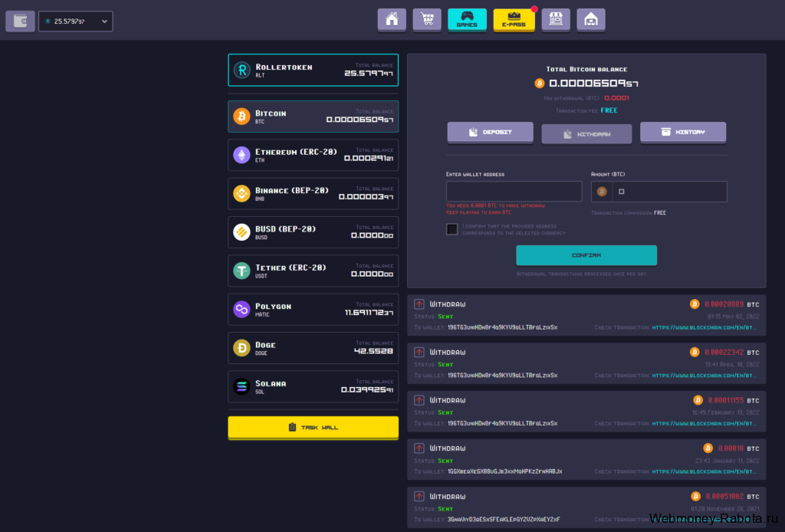Click the Bitcoin coin icon in wallet list

pyautogui.click(x=241, y=116)
